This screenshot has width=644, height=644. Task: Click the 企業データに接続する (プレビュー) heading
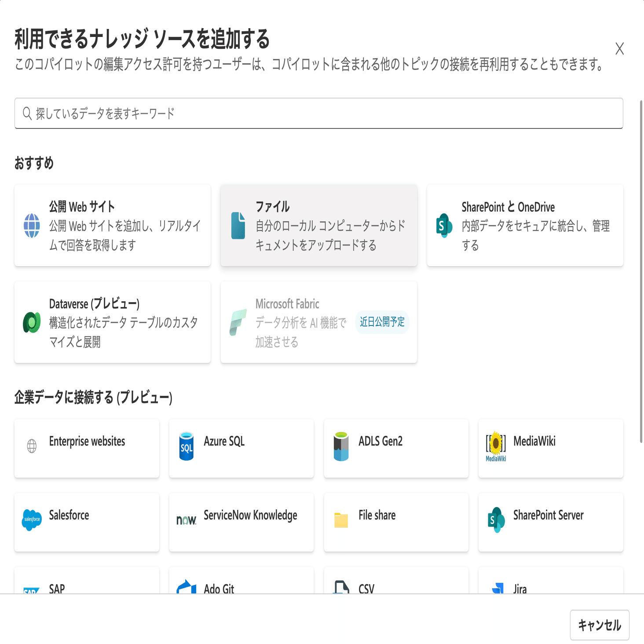pyautogui.click(x=93, y=397)
